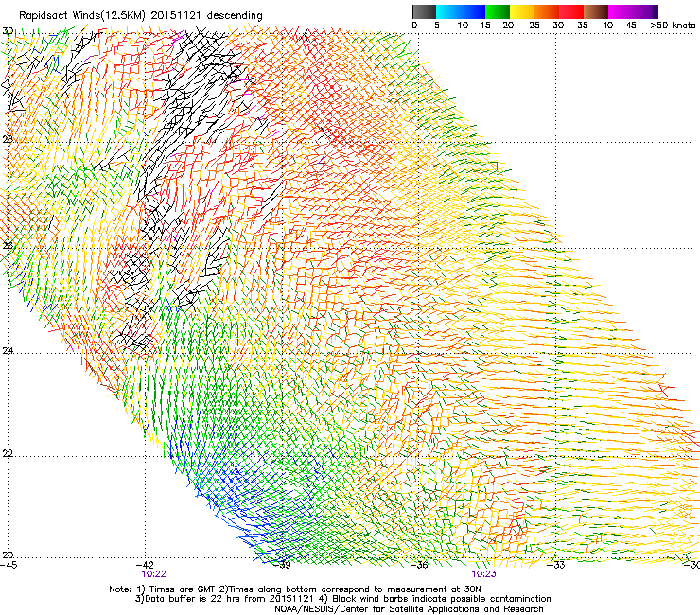Click the '3)Data buffer is 22 hrs' footnote line

[x=342, y=599]
